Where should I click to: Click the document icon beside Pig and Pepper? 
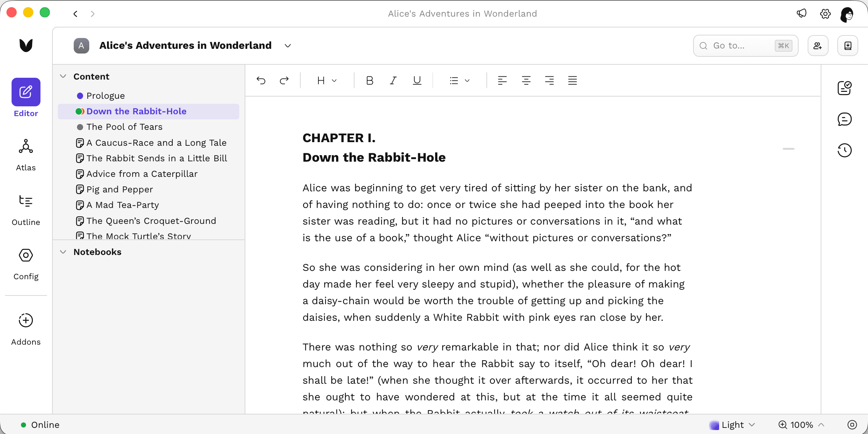click(80, 190)
